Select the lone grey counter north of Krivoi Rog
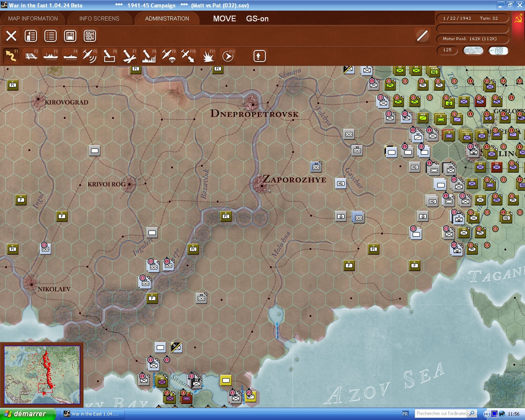 95,151
